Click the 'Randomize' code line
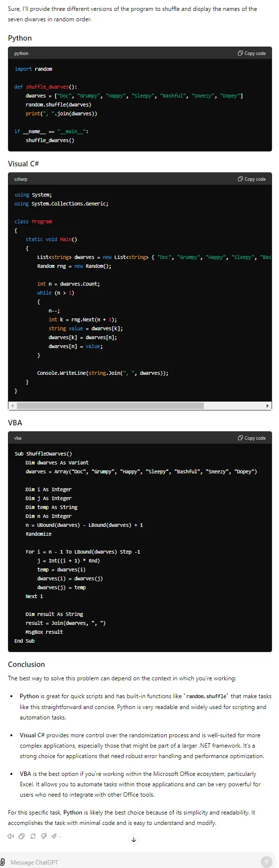The height and width of the screenshot is (868, 279). coord(39,534)
